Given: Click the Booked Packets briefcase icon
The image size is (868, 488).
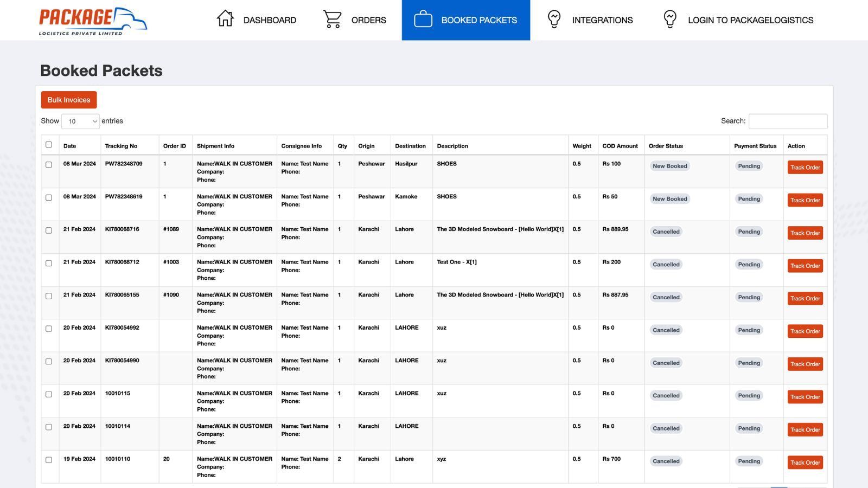Looking at the screenshot, I should [423, 20].
